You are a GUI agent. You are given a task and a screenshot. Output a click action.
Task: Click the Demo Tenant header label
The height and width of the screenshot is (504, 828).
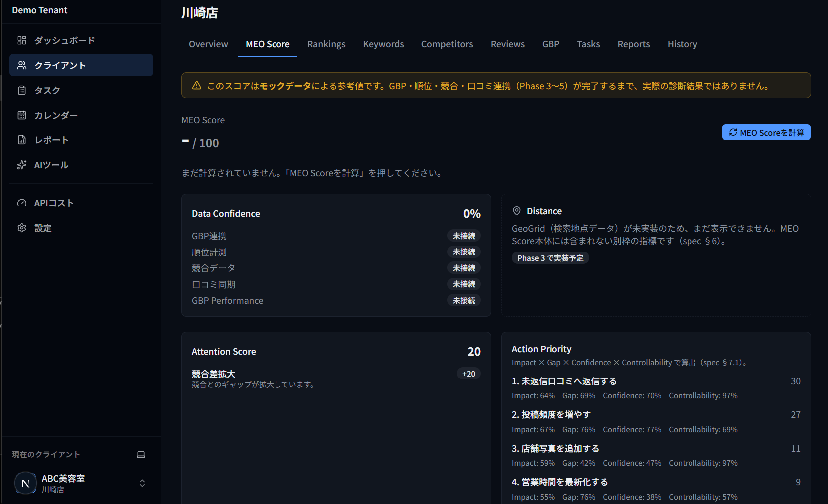tap(40, 10)
